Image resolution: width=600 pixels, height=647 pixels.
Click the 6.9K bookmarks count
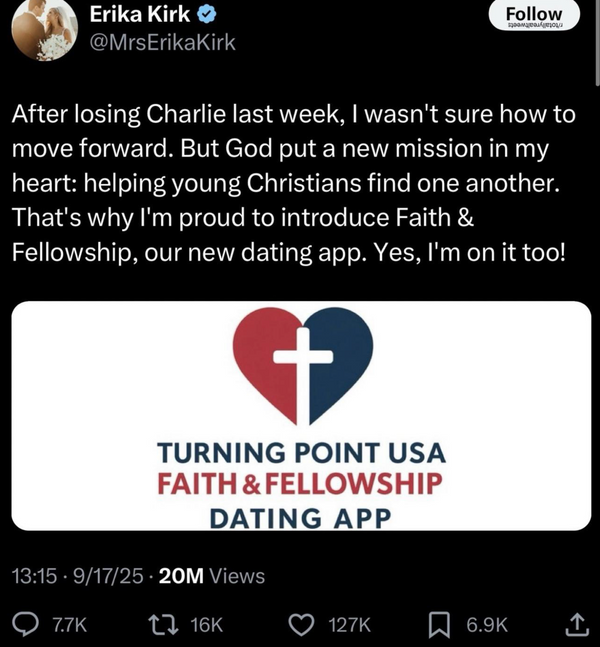[x=488, y=625]
